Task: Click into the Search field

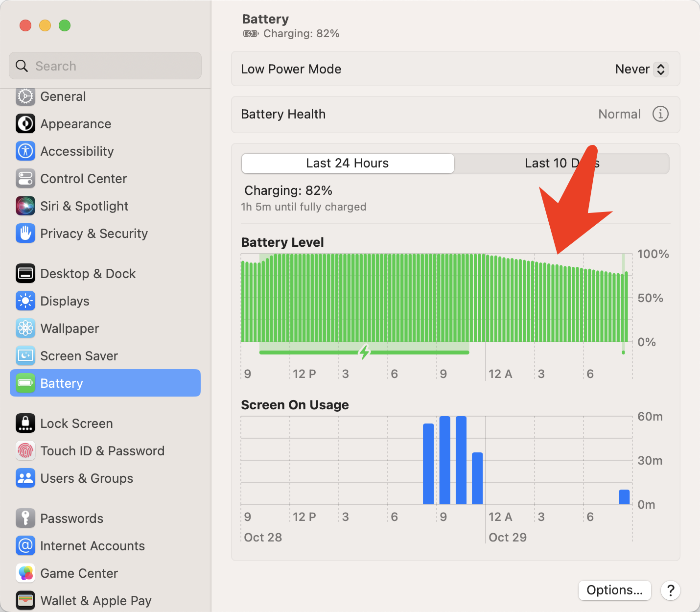Action: (105, 66)
